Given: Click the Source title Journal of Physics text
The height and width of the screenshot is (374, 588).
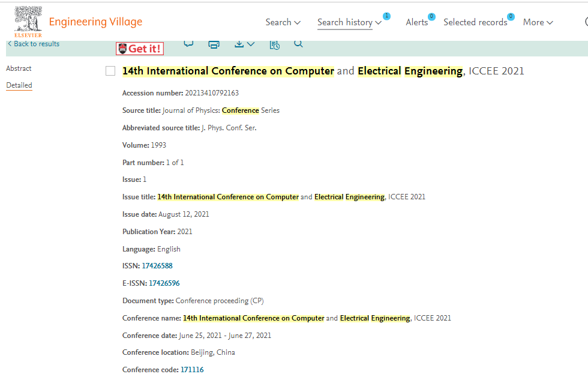Looking at the screenshot, I should 221,110.
